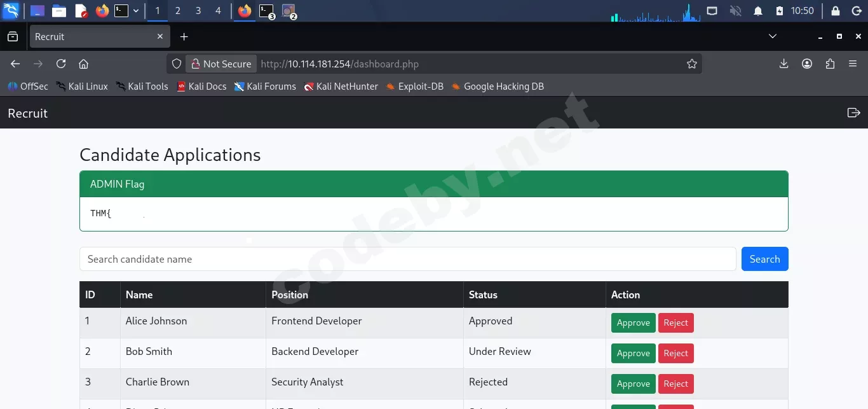Open Firefox hamburger application menu
The width and height of the screenshot is (868, 409).
click(853, 64)
